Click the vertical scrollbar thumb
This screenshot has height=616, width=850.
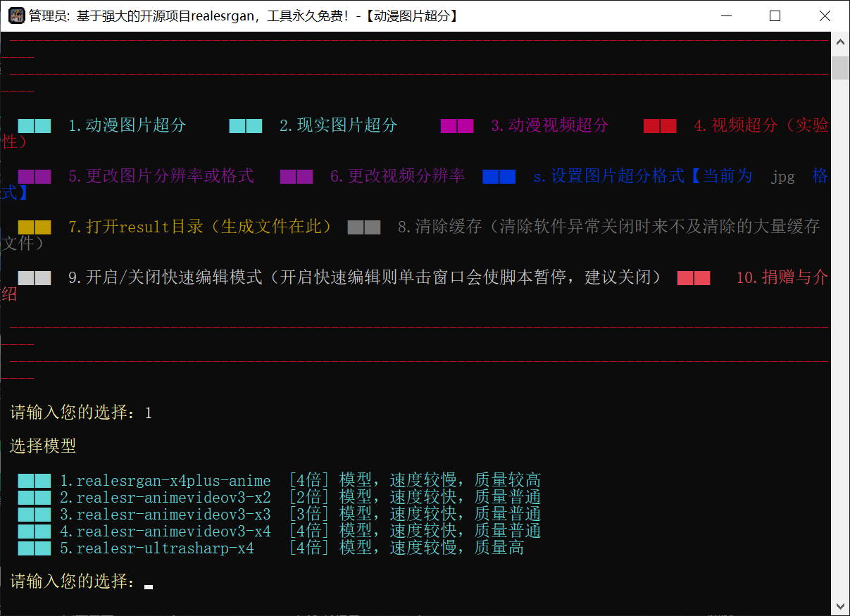(x=840, y=68)
